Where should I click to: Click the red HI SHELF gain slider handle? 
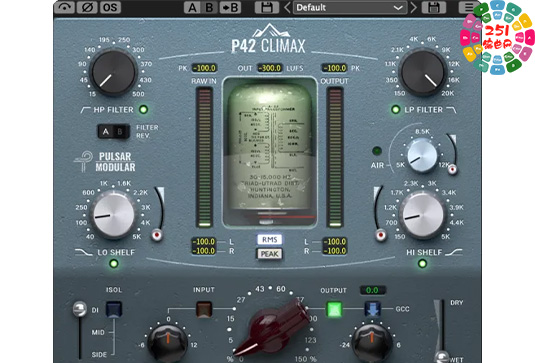click(x=380, y=235)
